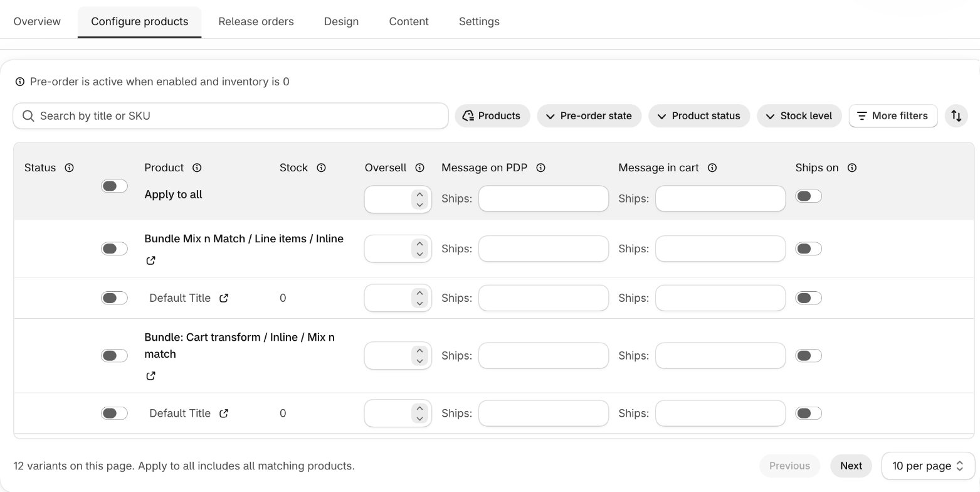
Task: Toggle Ships on for Bundle Mix n Match
Action: point(808,249)
